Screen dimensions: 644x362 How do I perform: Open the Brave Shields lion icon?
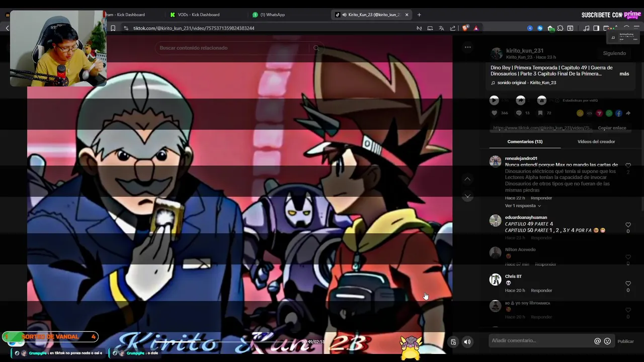(x=465, y=28)
